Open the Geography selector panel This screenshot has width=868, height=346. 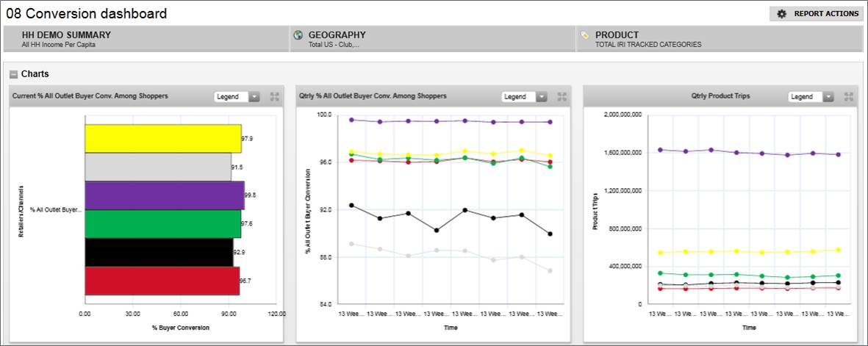[432, 39]
